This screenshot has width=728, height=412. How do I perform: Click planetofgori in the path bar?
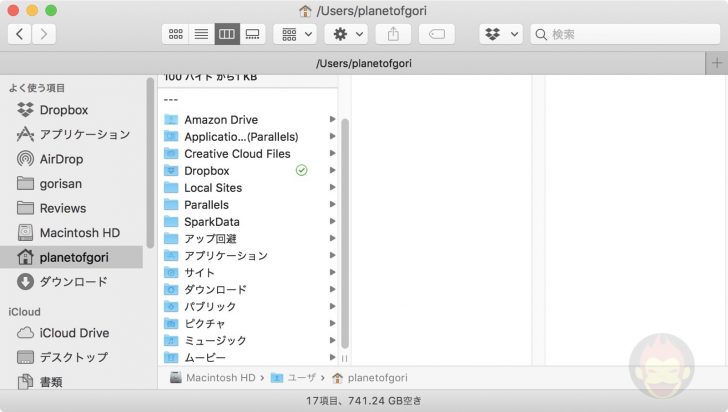click(x=370, y=378)
